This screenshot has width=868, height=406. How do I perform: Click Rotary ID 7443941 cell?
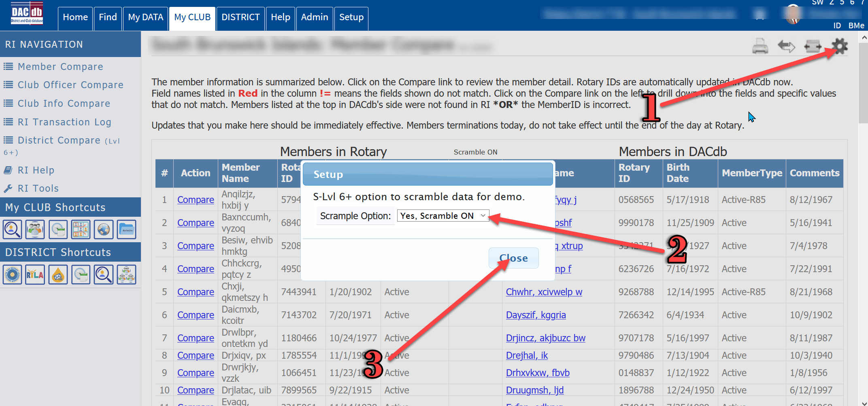click(x=302, y=292)
